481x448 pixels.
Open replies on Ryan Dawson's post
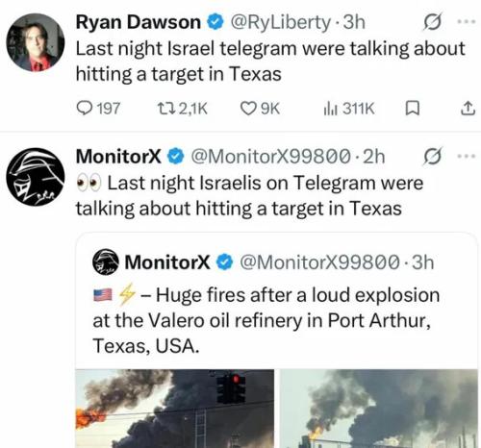coord(98,109)
